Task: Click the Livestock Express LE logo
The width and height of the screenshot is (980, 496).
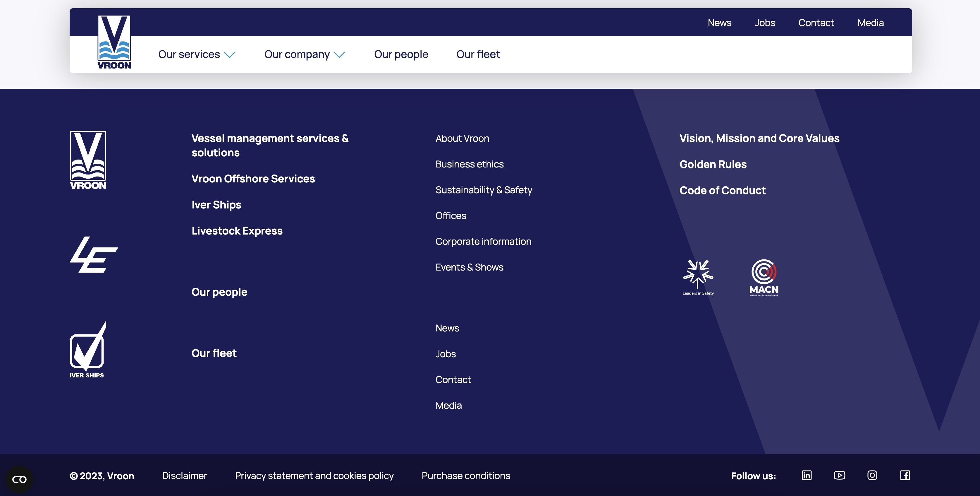Action: click(94, 254)
